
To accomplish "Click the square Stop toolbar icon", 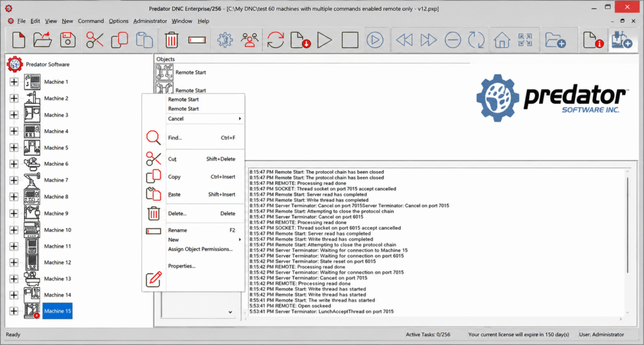I will 350,40.
